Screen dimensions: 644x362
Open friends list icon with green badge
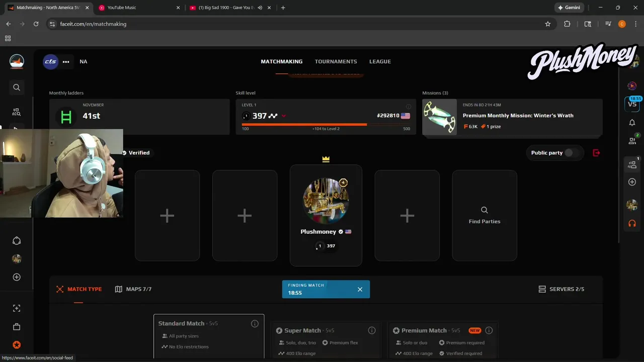pos(632,140)
